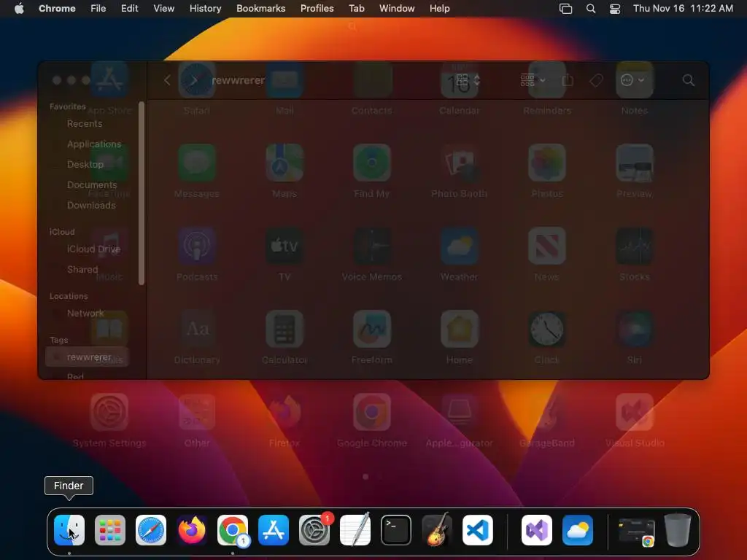Open the History menu
Image resolution: width=747 pixels, height=560 pixels.
[x=205, y=8]
